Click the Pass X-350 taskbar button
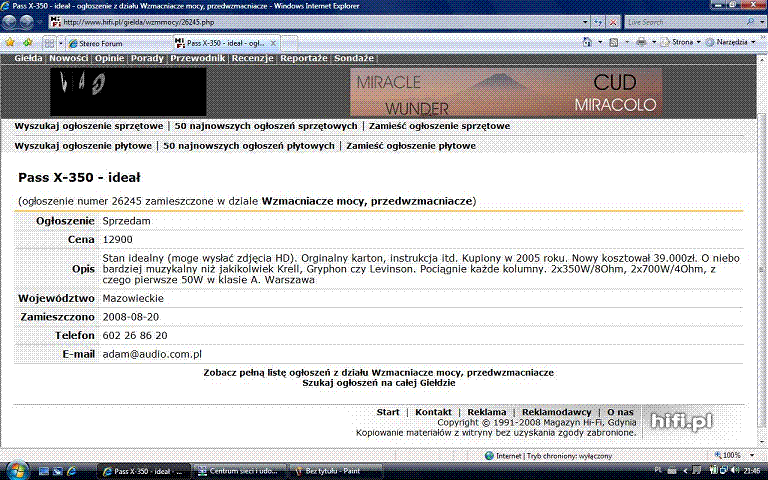 144,471
